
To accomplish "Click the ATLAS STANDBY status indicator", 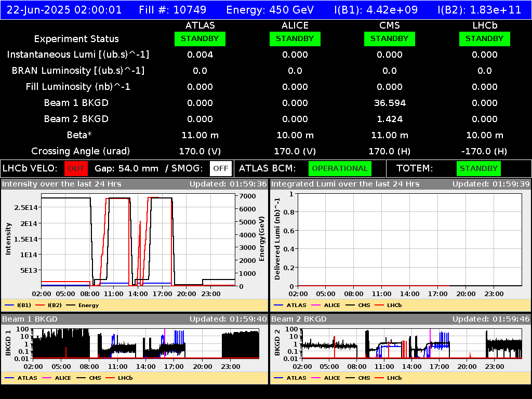I will (x=200, y=39).
